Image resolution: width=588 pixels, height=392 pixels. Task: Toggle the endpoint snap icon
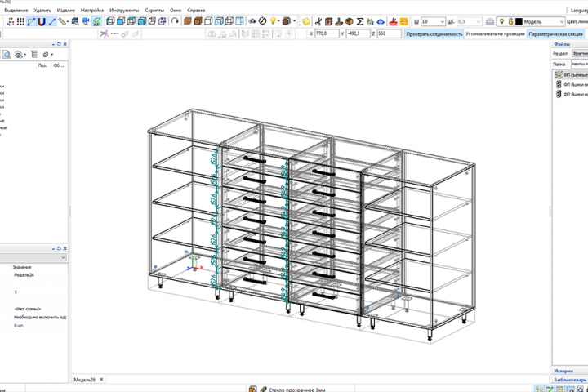[31, 21]
